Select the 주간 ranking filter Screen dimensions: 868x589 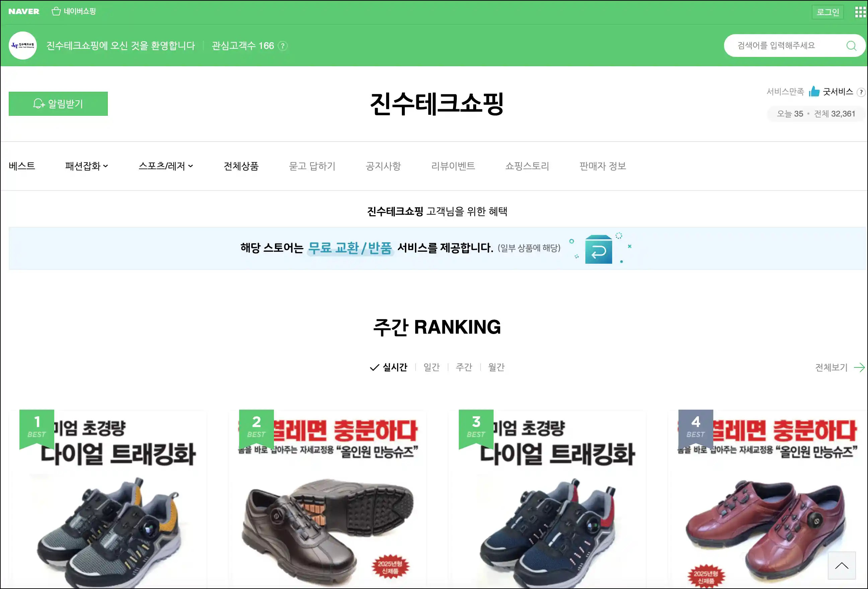pyautogui.click(x=464, y=367)
